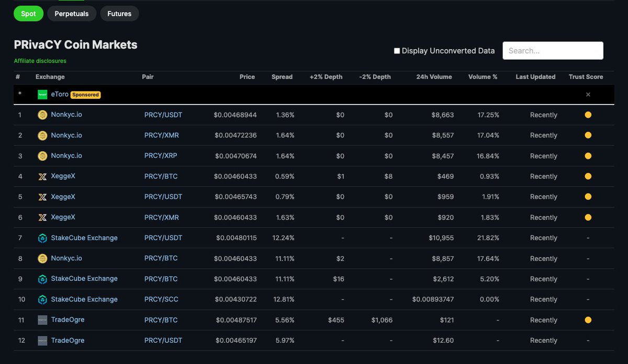Click price $0.00430722
This screenshot has width=628, height=364.
[x=235, y=300]
